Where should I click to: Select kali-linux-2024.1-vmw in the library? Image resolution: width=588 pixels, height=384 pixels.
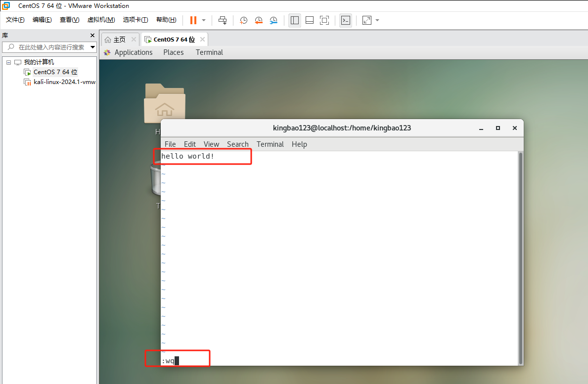coord(64,82)
